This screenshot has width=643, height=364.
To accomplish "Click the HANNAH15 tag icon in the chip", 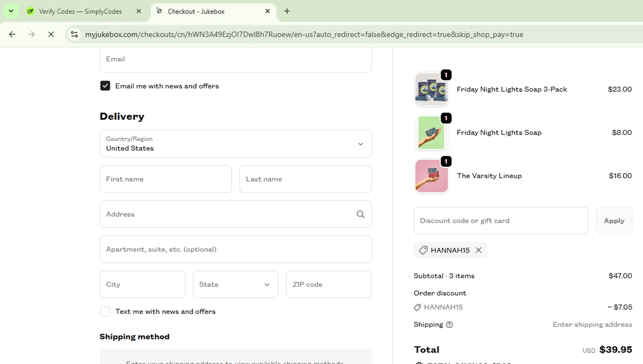I will point(423,250).
